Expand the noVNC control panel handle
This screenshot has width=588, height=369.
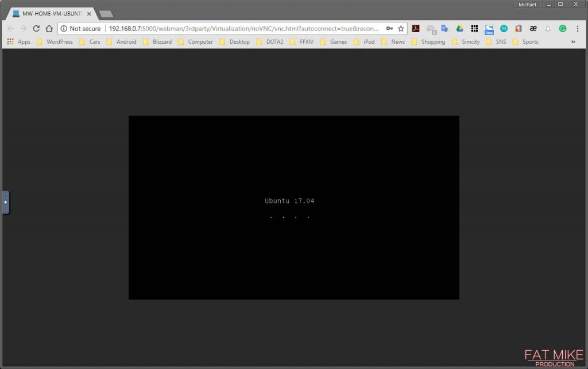pos(6,202)
